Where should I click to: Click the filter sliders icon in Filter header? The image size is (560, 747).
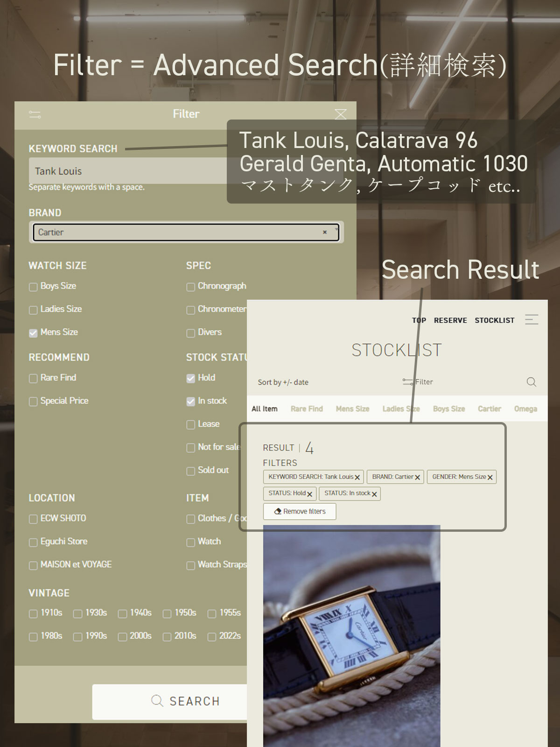tap(35, 114)
